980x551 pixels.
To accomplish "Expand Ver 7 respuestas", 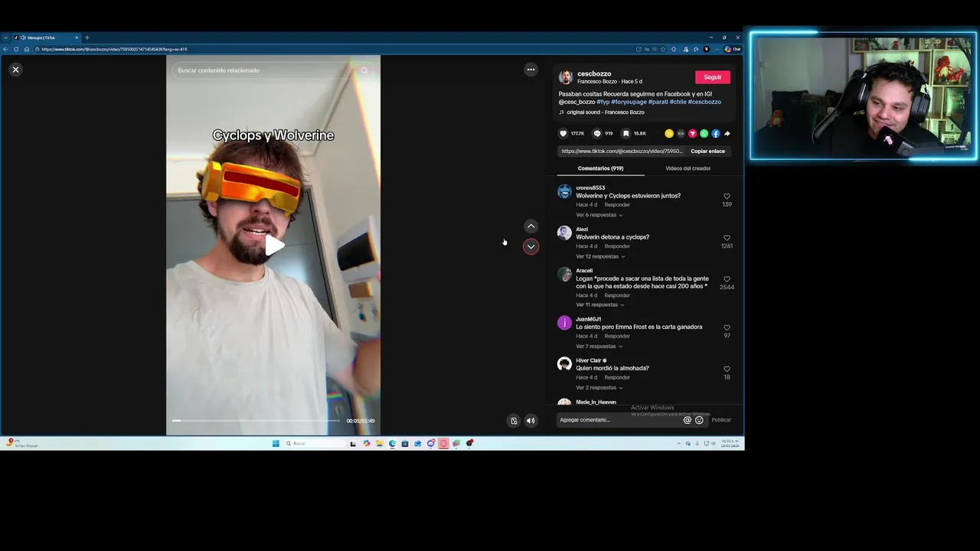I will [x=599, y=346].
